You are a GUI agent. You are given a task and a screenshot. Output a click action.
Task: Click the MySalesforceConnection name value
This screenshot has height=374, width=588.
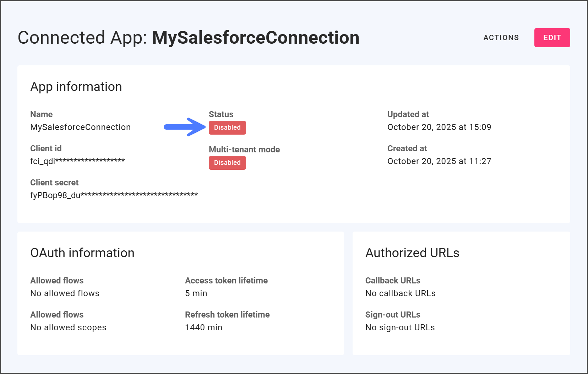click(80, 127)
